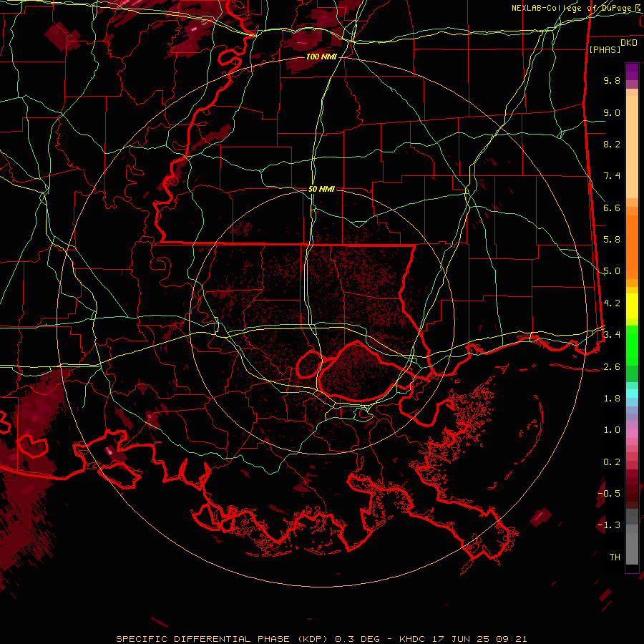
Task: Click the 7.4 value on the color scale
Action: [612, 176]
